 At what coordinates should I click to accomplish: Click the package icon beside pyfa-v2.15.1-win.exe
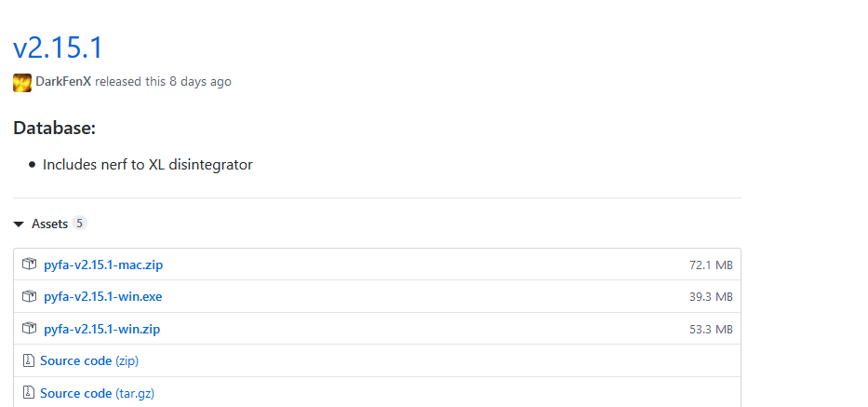tap(29, 297)
